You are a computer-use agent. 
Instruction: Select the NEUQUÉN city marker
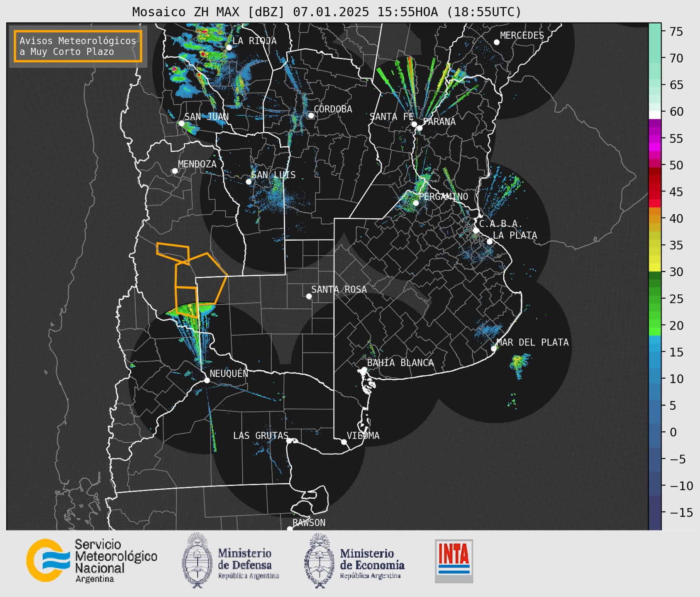(207, 380)
